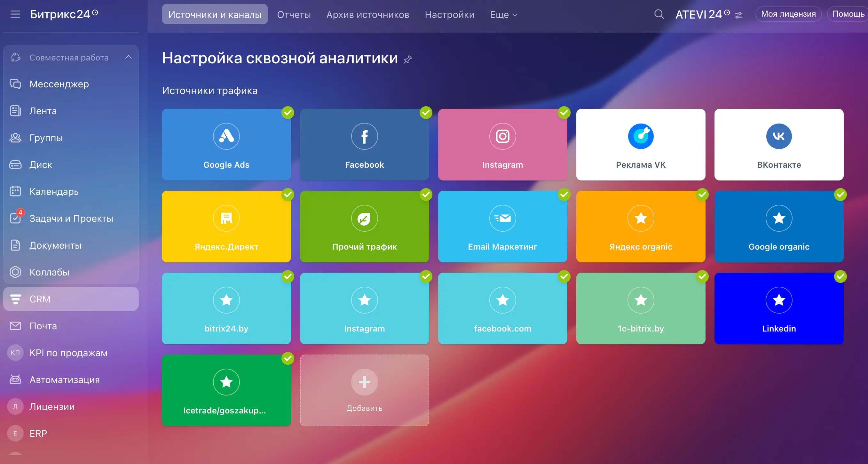Image resolution: width=868 pixels, height=464 pixels.
Task: Click the pin icon beside page title
Action: tap(408, 59)
